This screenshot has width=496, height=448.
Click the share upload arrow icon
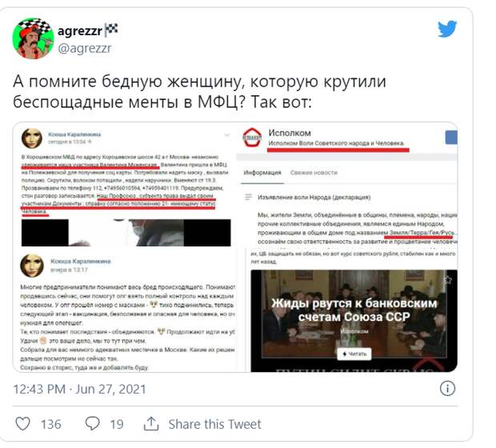[151, 424]
